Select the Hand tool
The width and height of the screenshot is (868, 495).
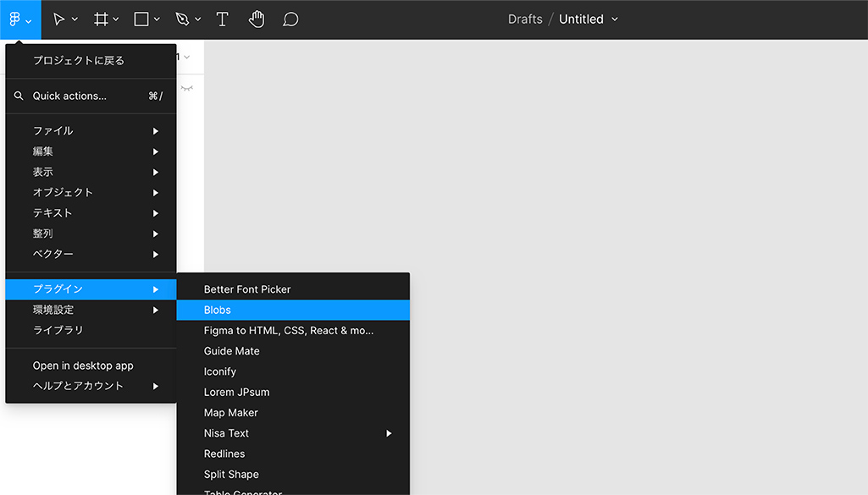point(257,19)
